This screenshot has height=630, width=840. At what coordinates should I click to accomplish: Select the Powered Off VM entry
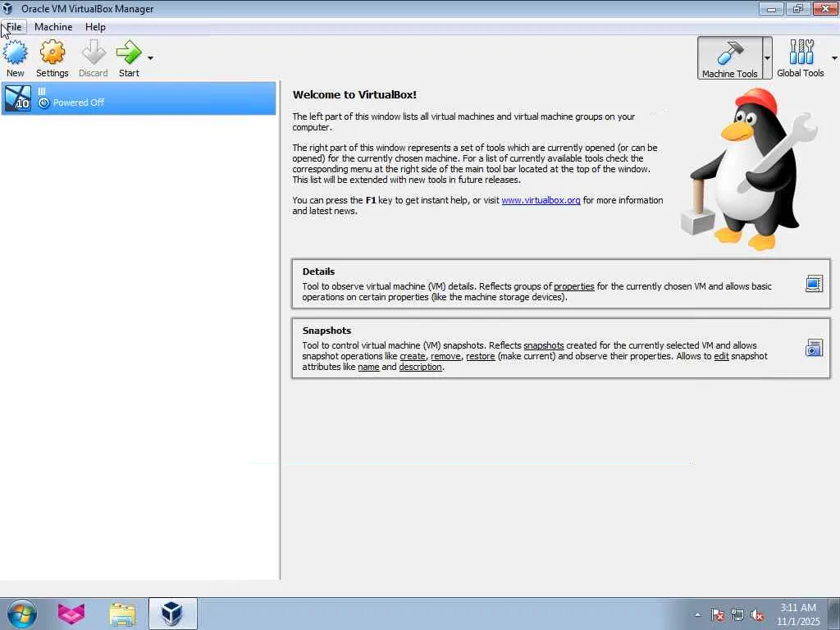click(138, 98)
